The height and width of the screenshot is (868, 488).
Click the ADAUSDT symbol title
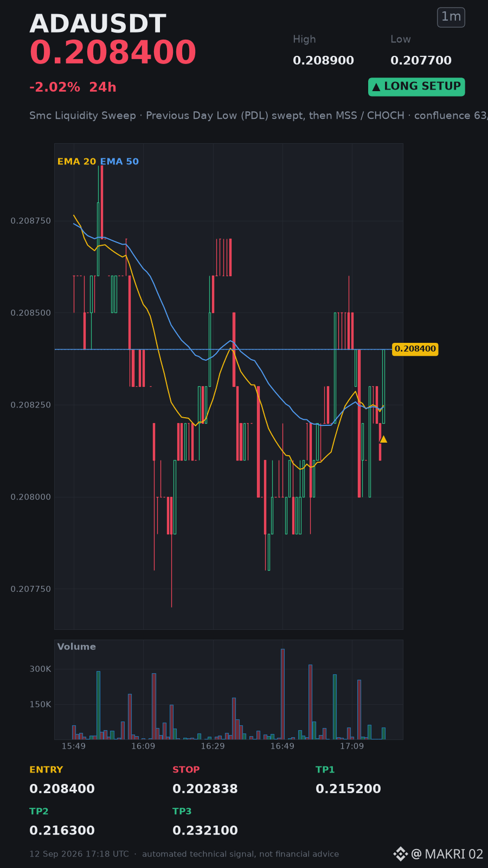(x=98, y=24)
